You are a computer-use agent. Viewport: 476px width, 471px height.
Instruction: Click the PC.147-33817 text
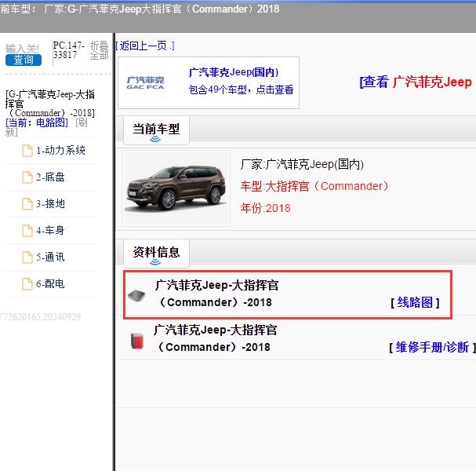[68, 50]
